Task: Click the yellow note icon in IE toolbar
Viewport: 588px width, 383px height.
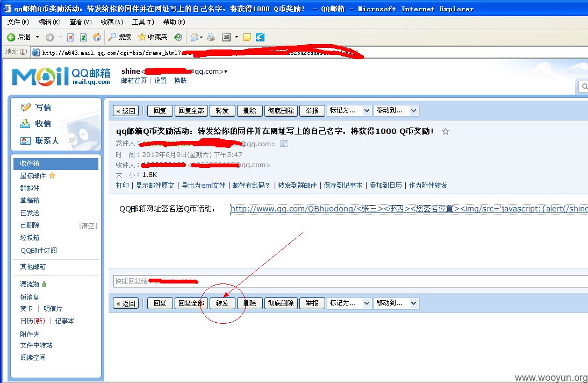Action: tap(247, 37)
